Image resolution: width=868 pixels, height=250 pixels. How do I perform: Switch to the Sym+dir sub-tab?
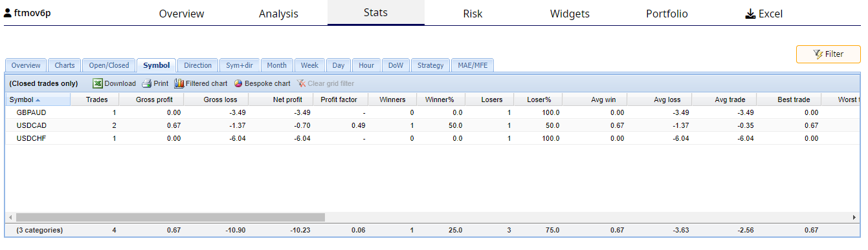[239, 65]
